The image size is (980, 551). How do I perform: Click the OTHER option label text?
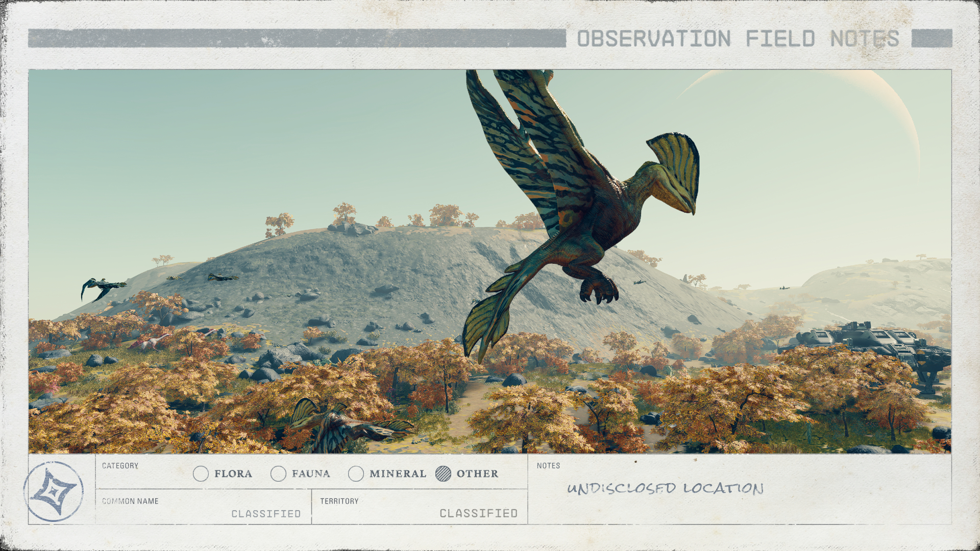click(x=477, y=474)
